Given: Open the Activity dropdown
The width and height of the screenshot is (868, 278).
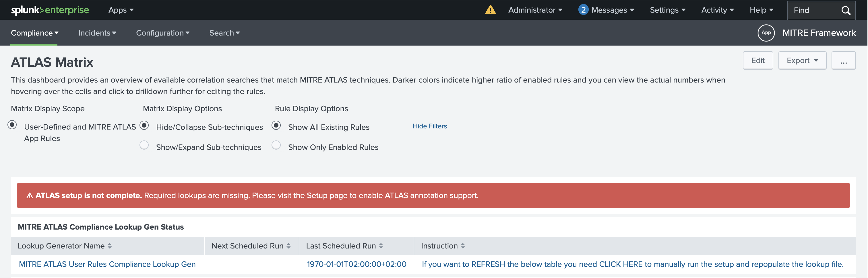Looking at the screenshot, I should [717, 10].
